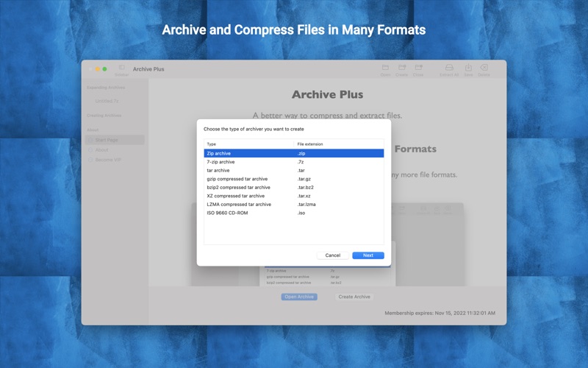The height and width of the screenshot is (368, 588).
Task: Select the Zip archive row
Action: [293, 153]
